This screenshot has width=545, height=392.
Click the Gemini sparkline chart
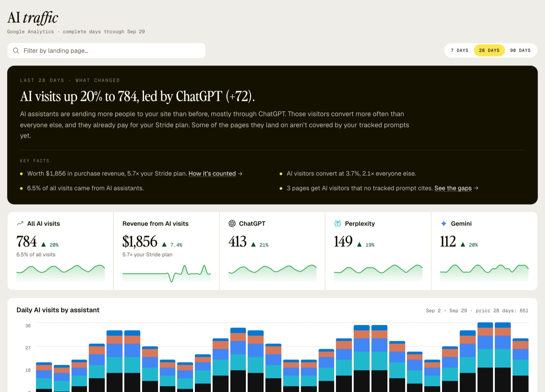pyautogui.click(x=484, y=273)
